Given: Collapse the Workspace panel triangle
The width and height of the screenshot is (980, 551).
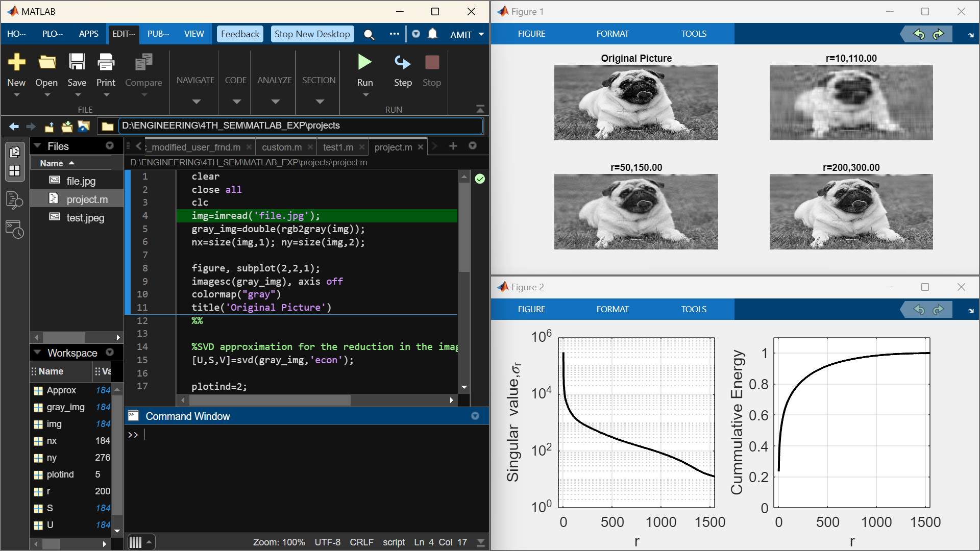Looking at the screenshot, I should [37, 353].
